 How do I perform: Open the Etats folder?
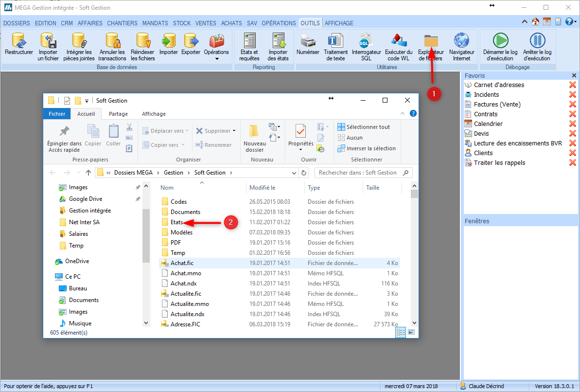click(x=176, y=222)
